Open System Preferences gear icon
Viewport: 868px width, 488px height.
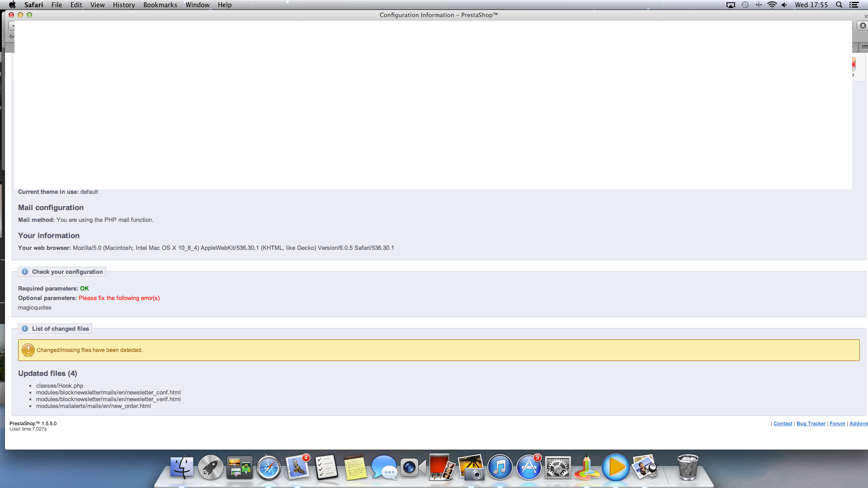(x=557, y=468)
